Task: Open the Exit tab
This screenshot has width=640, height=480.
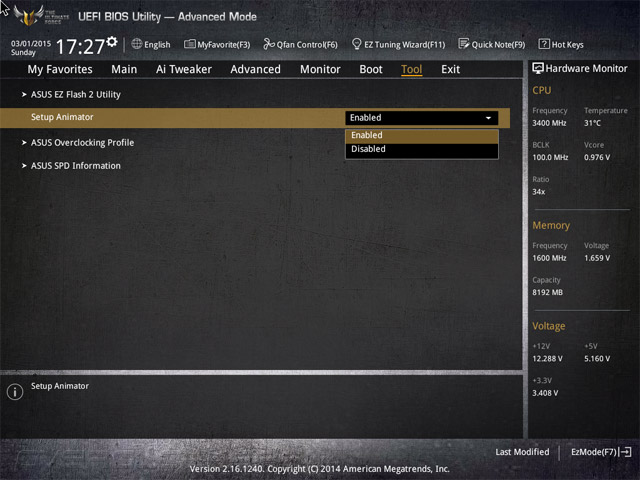Action: pos(450,69)
